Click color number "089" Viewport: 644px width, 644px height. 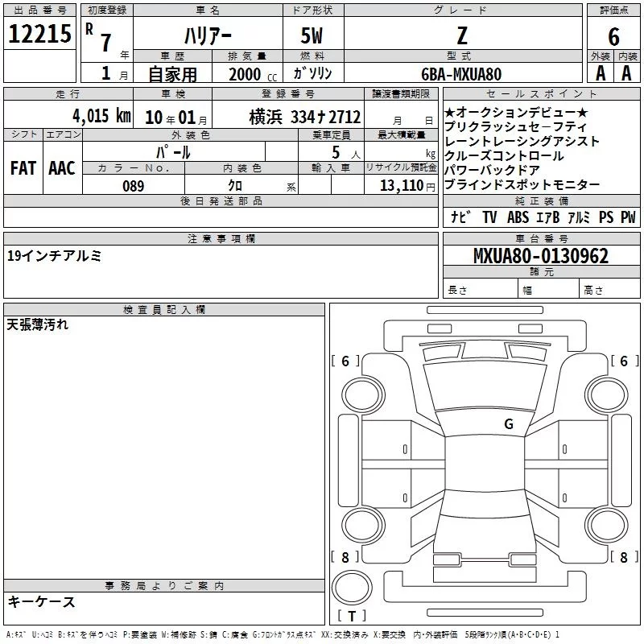134,186
